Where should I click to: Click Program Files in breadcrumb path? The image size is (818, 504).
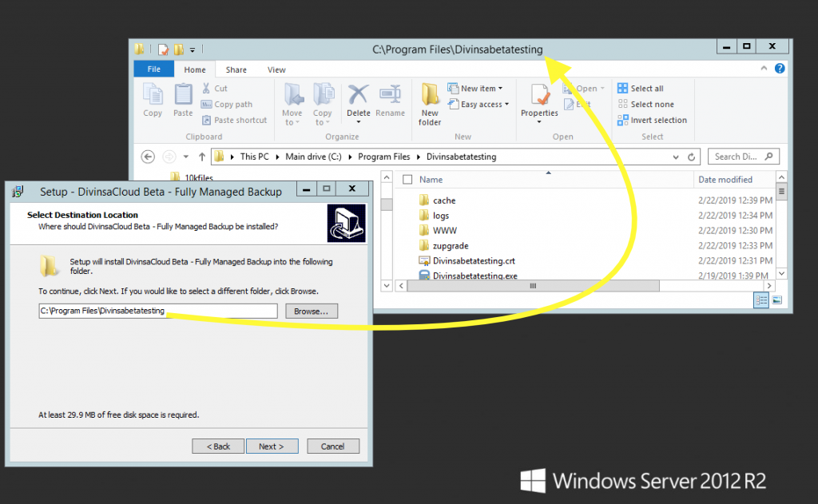(384, 157)
